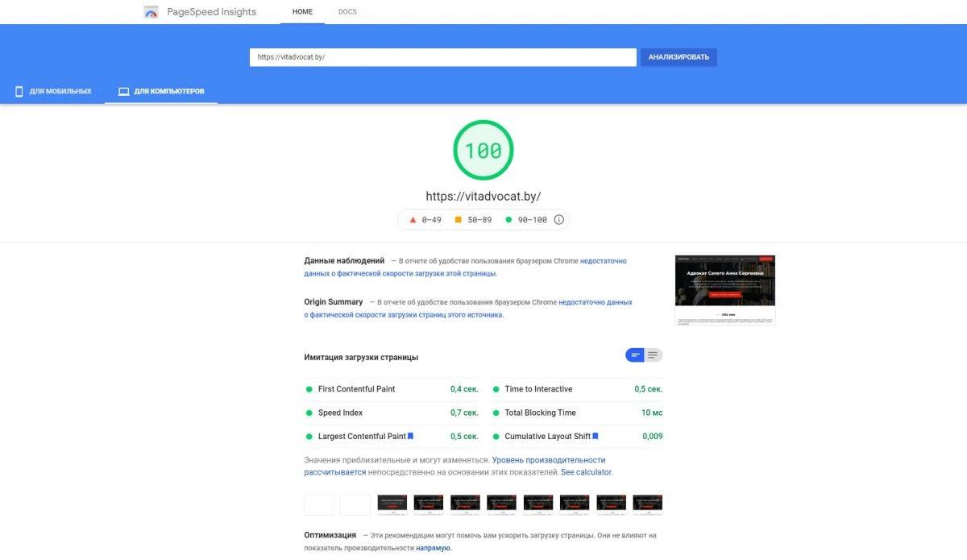
Task: Click the Оптимизация section heading
Action: click(330, 535)
